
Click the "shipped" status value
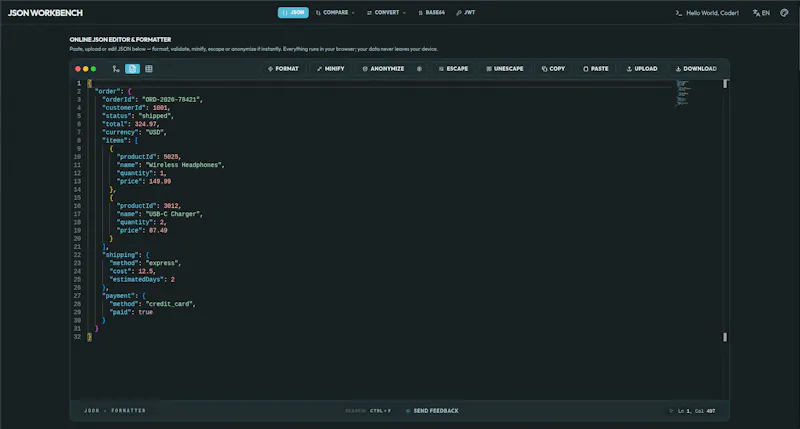click(x=155, y=116)
